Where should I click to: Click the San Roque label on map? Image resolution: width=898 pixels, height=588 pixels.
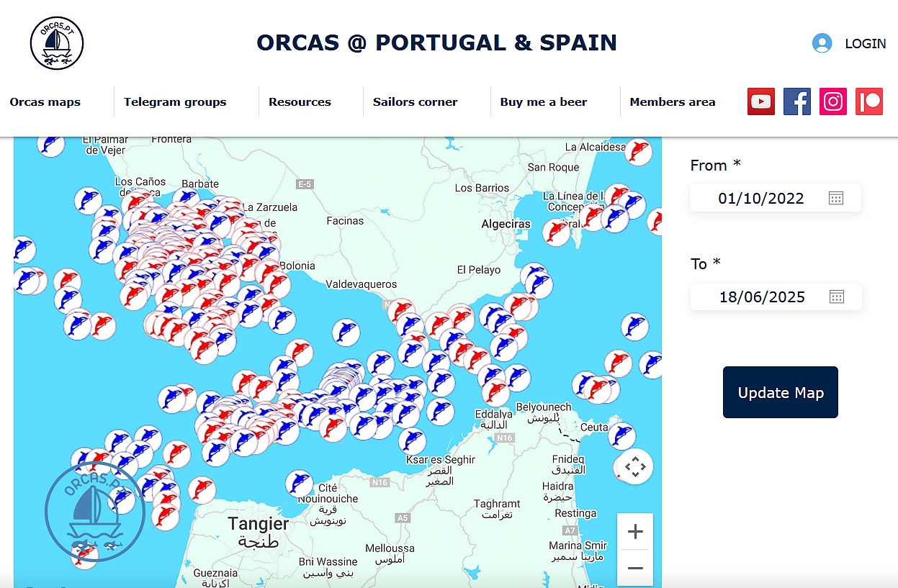click(554, 167)
